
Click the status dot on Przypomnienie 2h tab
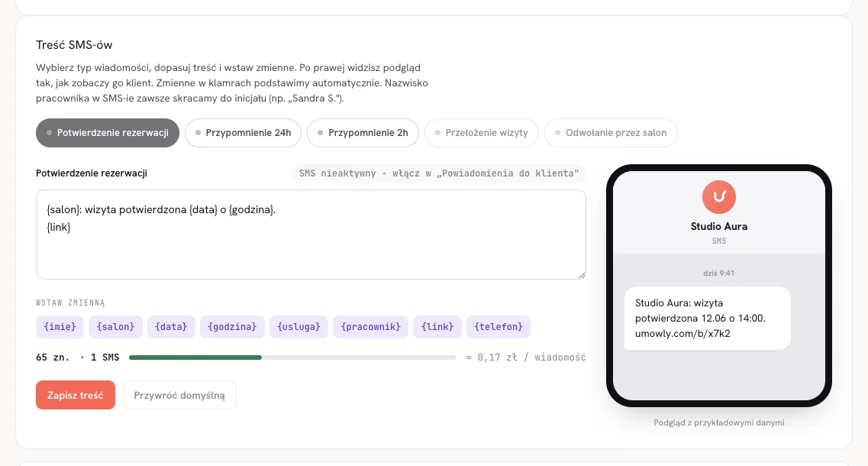pos(320,133)
